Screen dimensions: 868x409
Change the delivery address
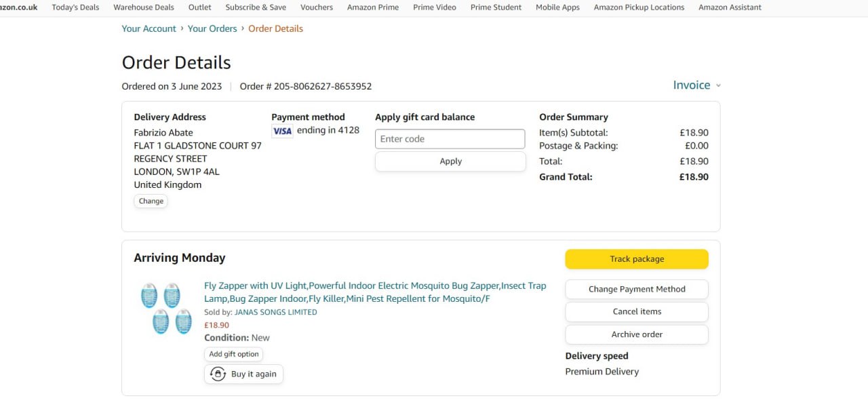(x=151, y=201)
